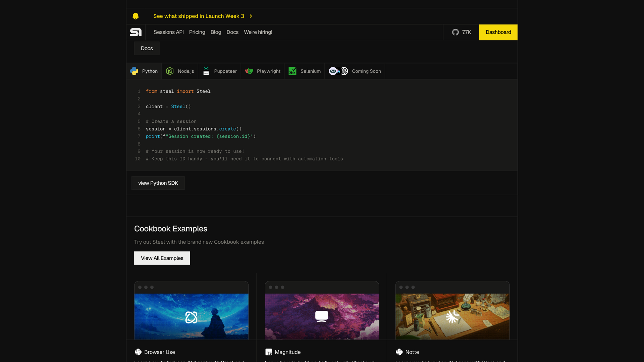This screenshot has height=362, width=644.
Task: Click the Notte card title
Action: [412, 352]
